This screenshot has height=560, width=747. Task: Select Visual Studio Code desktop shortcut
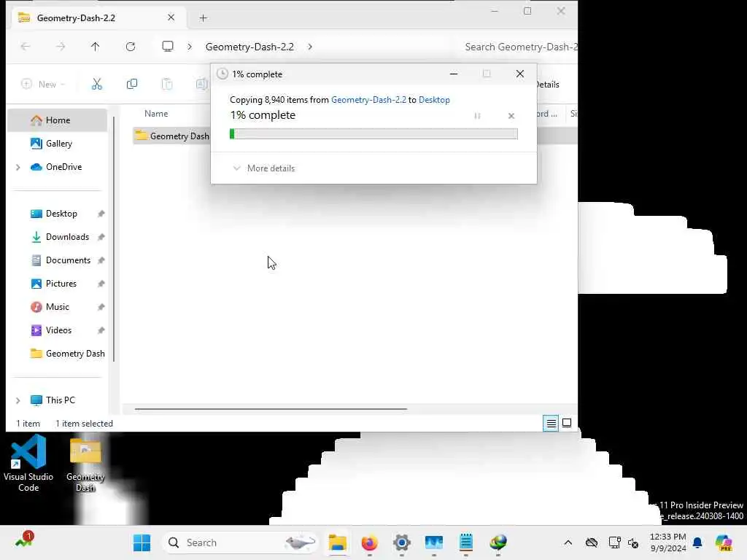28,464
